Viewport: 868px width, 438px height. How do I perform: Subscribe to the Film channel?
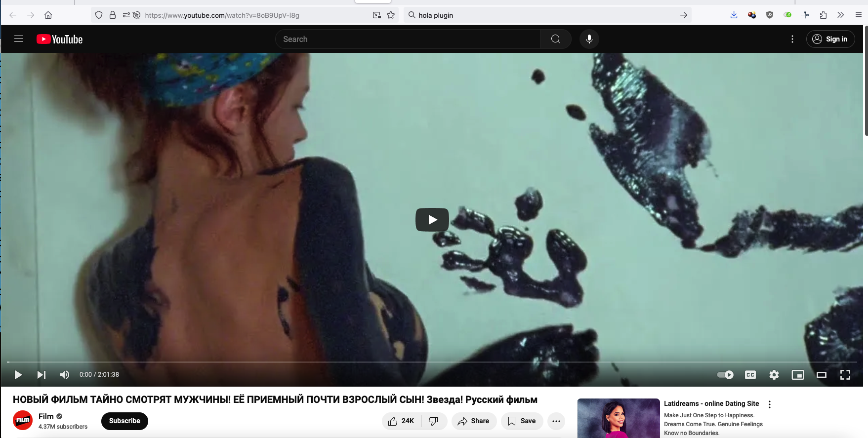pyautogui.click(x=124, y=421)
